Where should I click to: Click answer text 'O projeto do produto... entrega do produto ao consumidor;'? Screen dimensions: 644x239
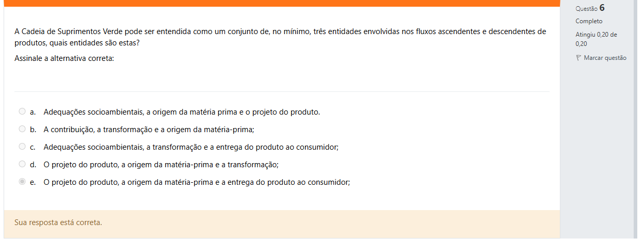click(x=197, y=182)
